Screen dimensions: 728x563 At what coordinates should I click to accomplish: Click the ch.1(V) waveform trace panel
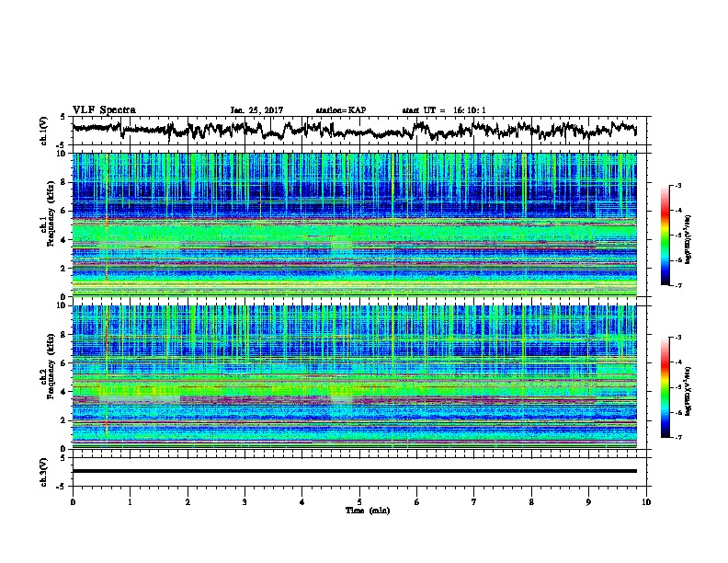[x=361, y=131]
